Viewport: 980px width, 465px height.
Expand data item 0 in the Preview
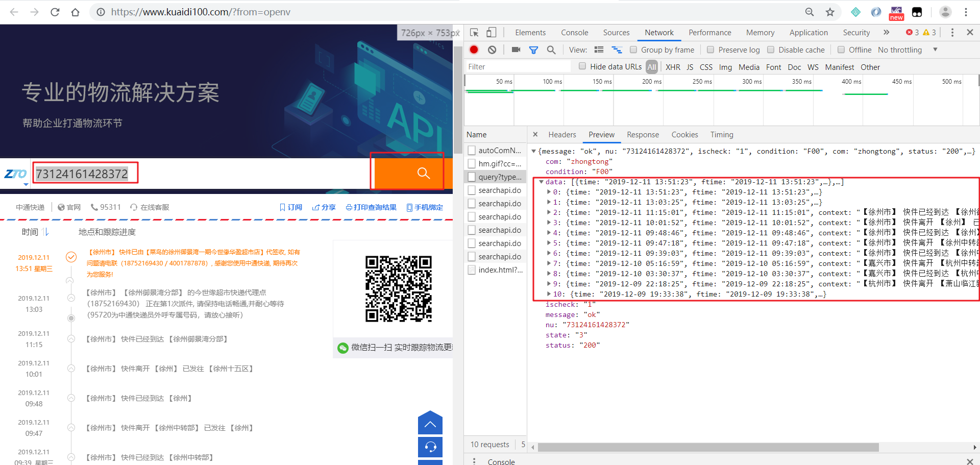tap(549, 192)
